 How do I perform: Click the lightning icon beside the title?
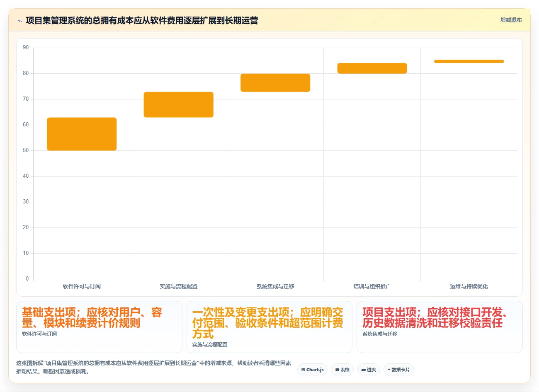(x=19, y=21)
